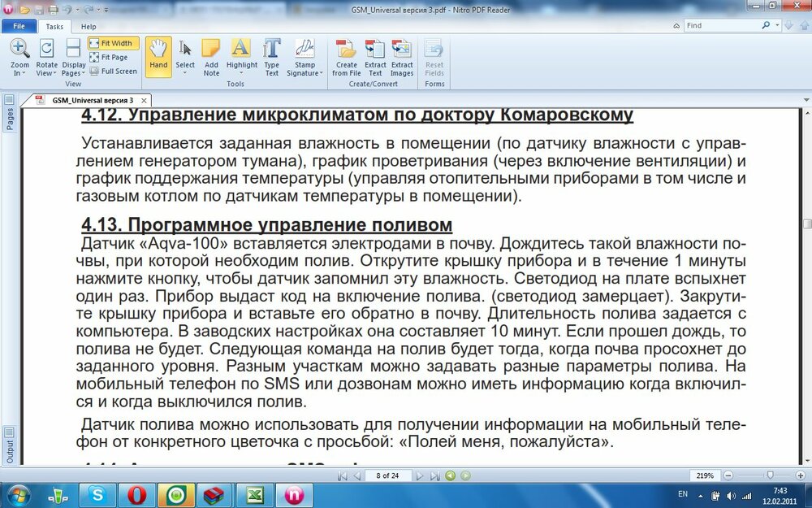Open the Pages side panel

9,114
